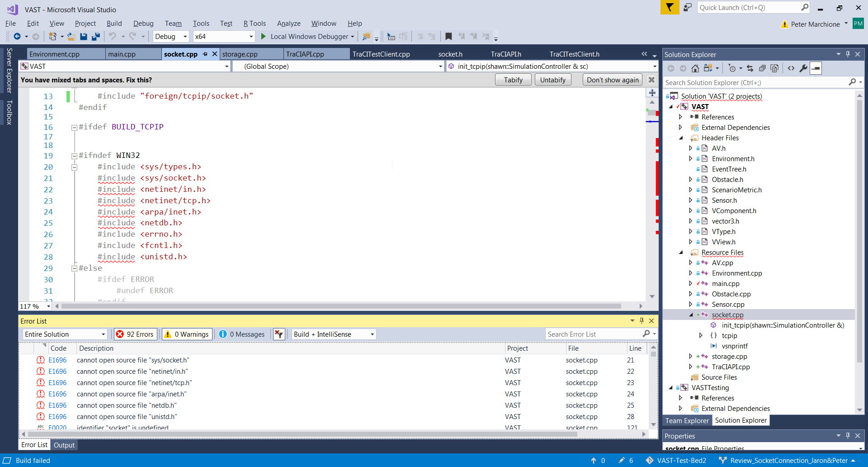The width and height of the screenshot is (868, 467).
Task: Open the Build menu
Action: [x=114, y=24]
